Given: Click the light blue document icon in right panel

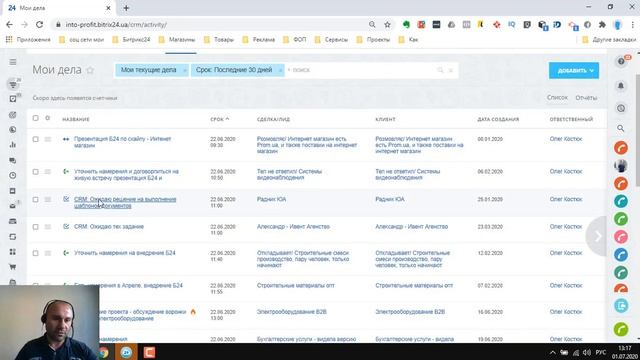Looking at the screenshot, I should (621, 305).
